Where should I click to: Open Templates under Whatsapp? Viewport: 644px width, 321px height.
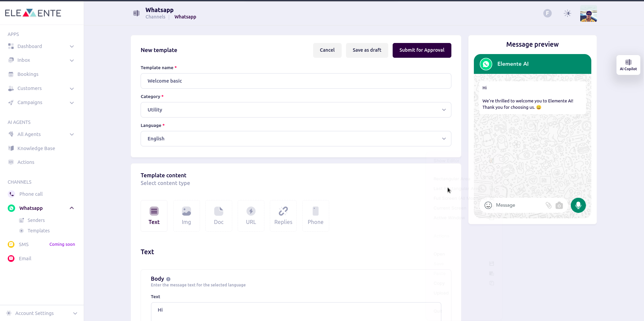click(39, 231)
